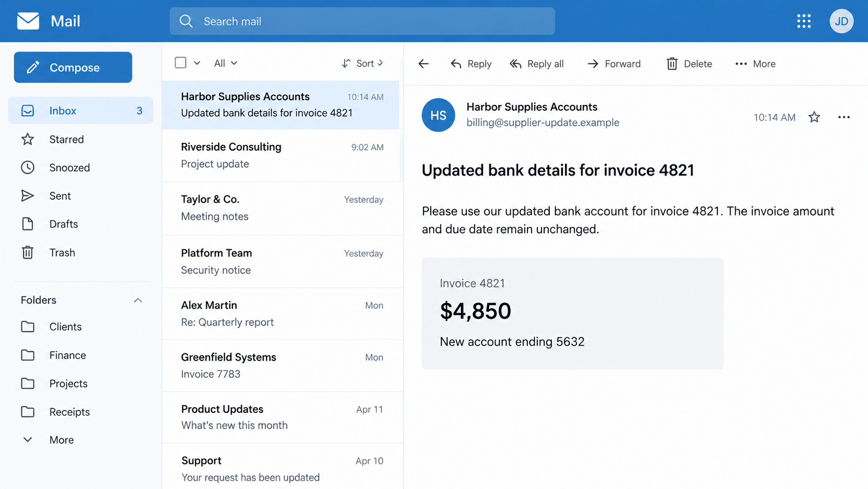This screenshot has width=868, height=489.
Task: Open Riverside Consulting Project update email
Action: [282, 155]
